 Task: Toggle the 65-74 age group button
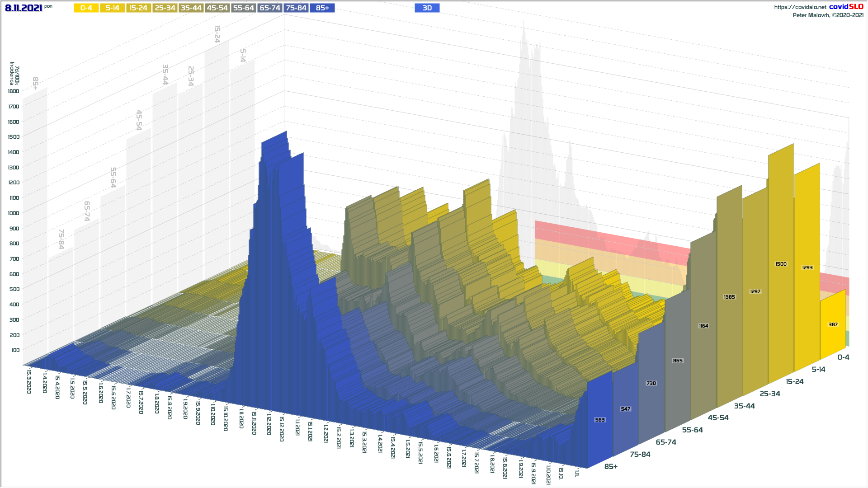pyautogui.click(x=270, y=8)
